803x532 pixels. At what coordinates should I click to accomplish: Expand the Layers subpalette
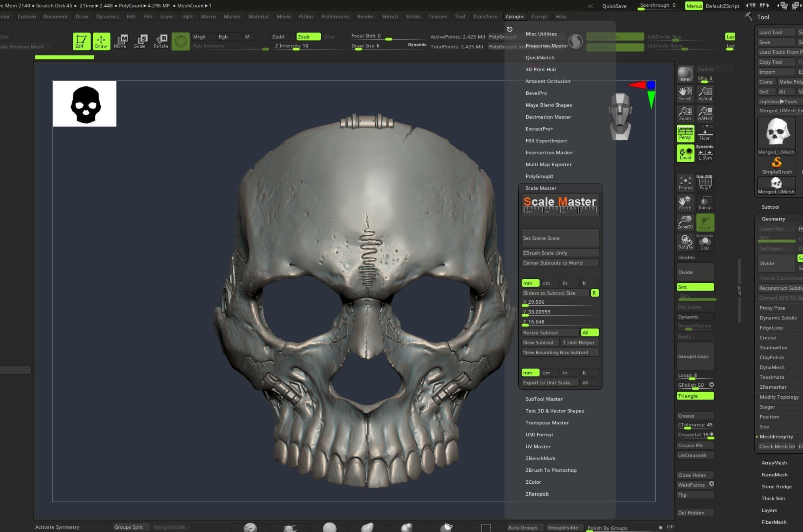769,510
